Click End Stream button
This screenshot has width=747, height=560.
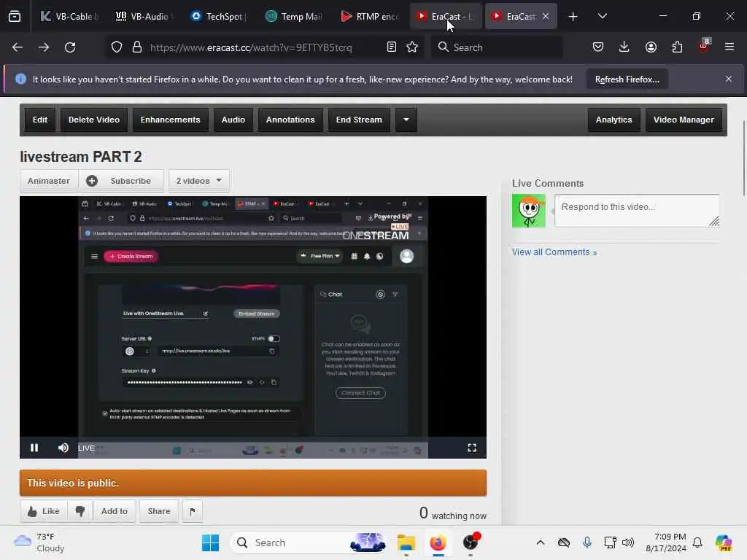coord(359,120)
